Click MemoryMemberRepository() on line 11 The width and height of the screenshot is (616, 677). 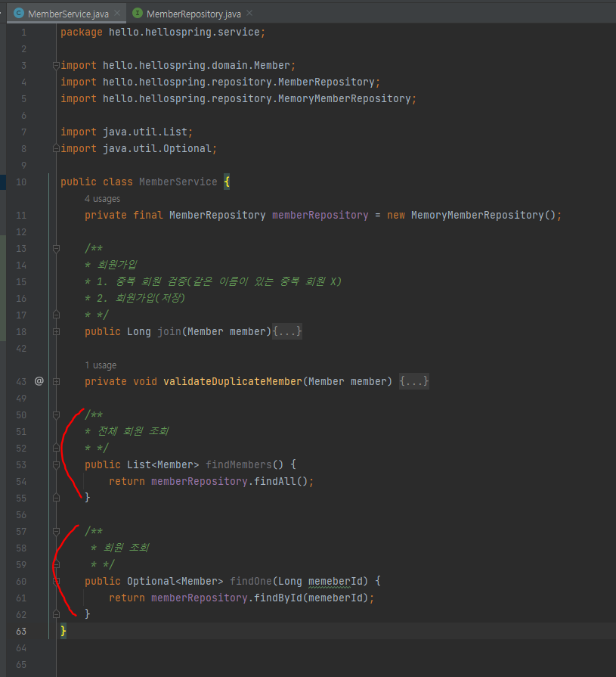click(x=483, y=215)
